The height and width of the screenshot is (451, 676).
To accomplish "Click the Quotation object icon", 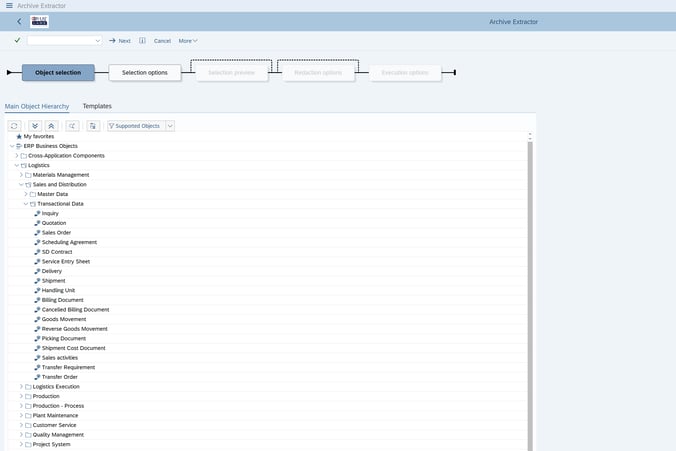I will tap(37, 223).
